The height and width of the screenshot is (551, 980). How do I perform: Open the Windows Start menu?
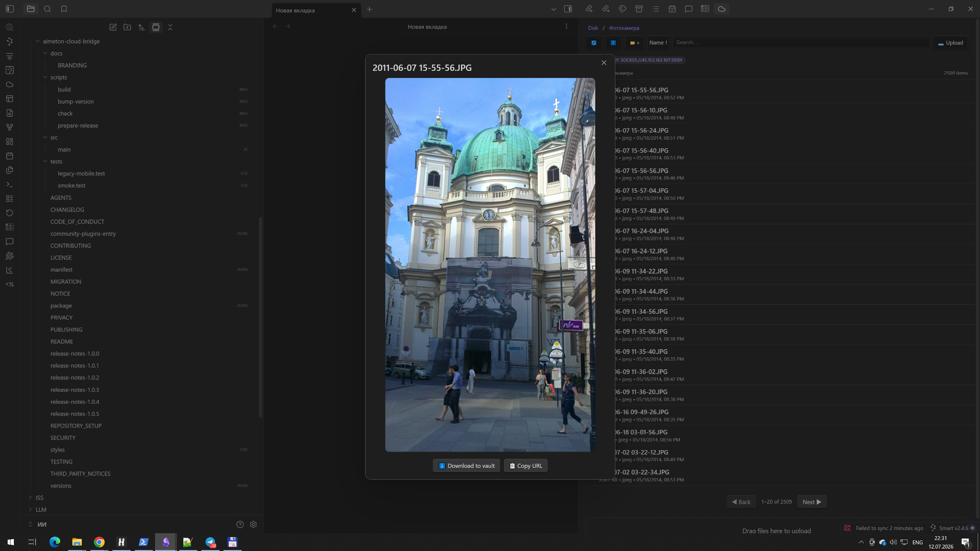click(x=11, y=542)
